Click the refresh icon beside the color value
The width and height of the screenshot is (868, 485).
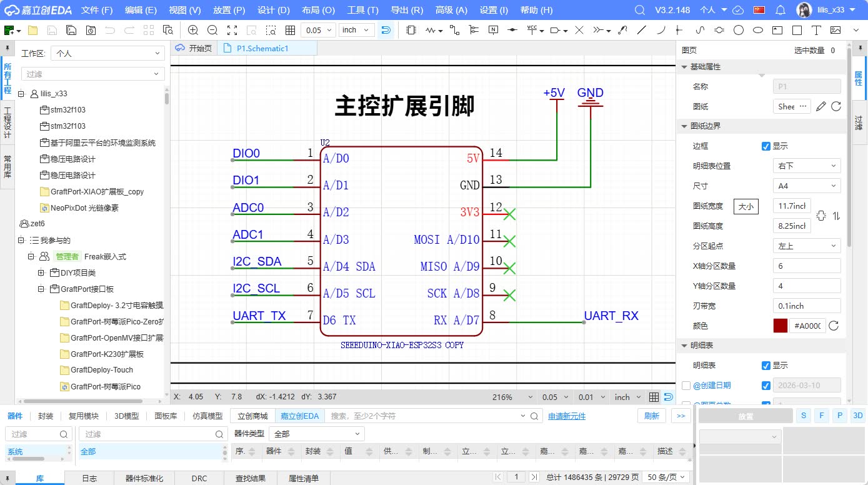pos(833,326)
